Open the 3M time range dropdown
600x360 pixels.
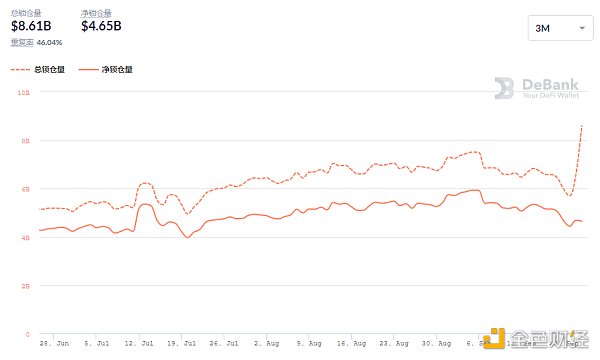pyautogui.click(x=560, y=28)
